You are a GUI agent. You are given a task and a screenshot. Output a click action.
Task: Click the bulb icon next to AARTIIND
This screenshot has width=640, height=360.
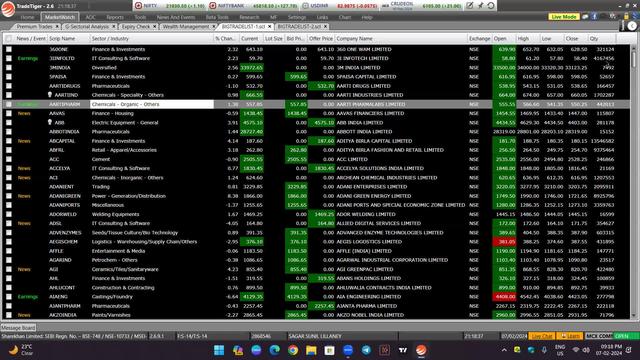tap(50, 95)
